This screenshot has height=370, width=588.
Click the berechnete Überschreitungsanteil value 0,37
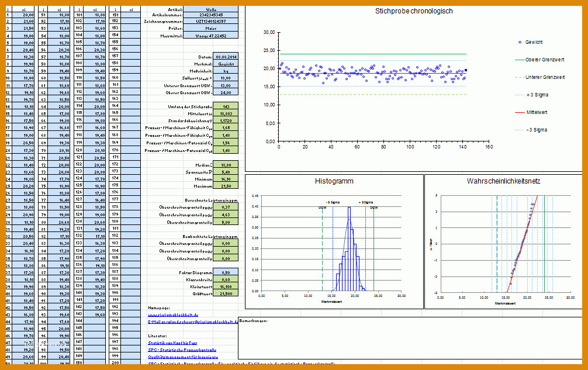point(226,207)
